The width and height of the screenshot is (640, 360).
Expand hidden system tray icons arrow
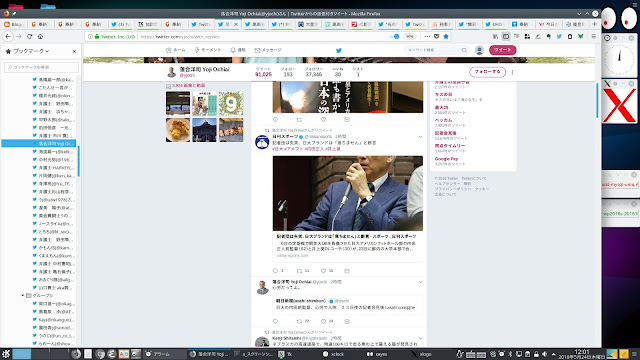tap(553, 354)
